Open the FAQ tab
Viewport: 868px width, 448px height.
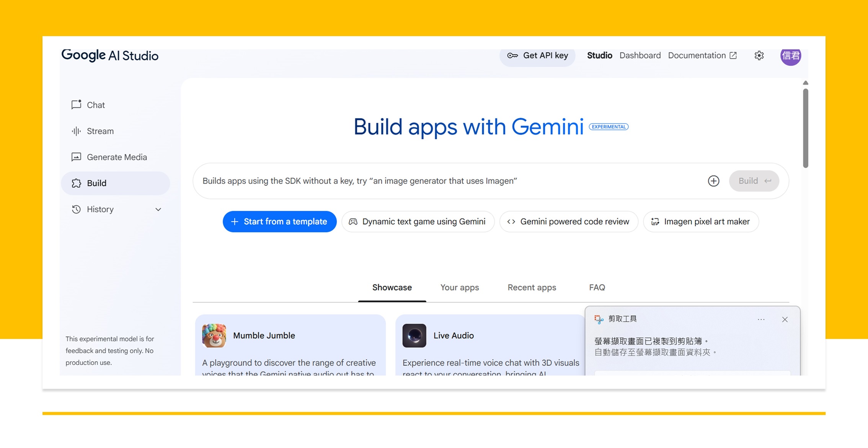click(x=597, y=287)
